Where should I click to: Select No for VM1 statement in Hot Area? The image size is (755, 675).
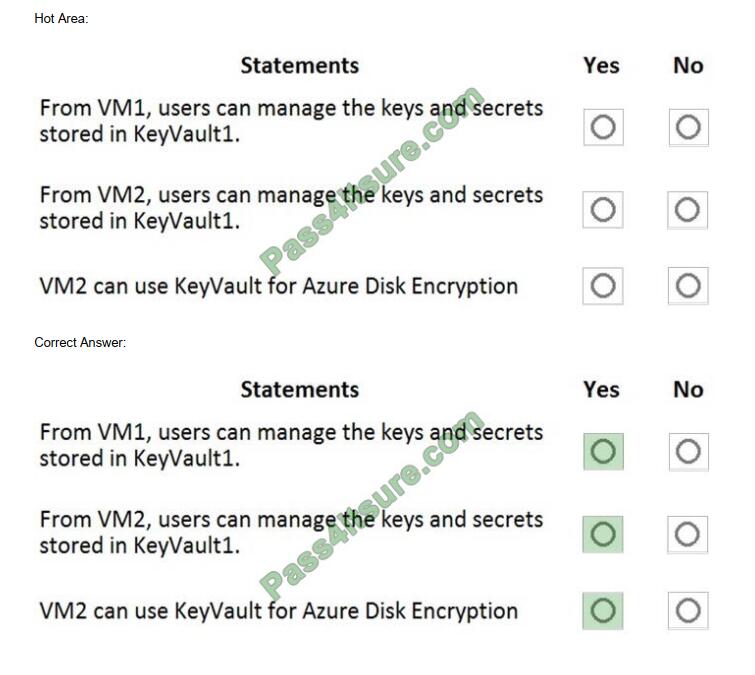tap(688, 127)
